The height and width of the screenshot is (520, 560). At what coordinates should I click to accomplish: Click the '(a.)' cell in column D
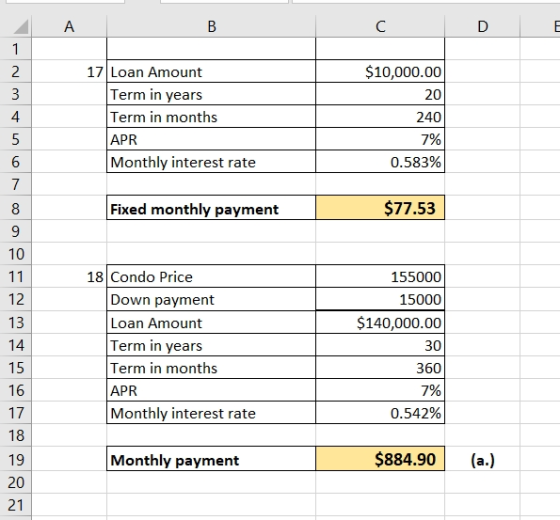(x=482, y=459)
